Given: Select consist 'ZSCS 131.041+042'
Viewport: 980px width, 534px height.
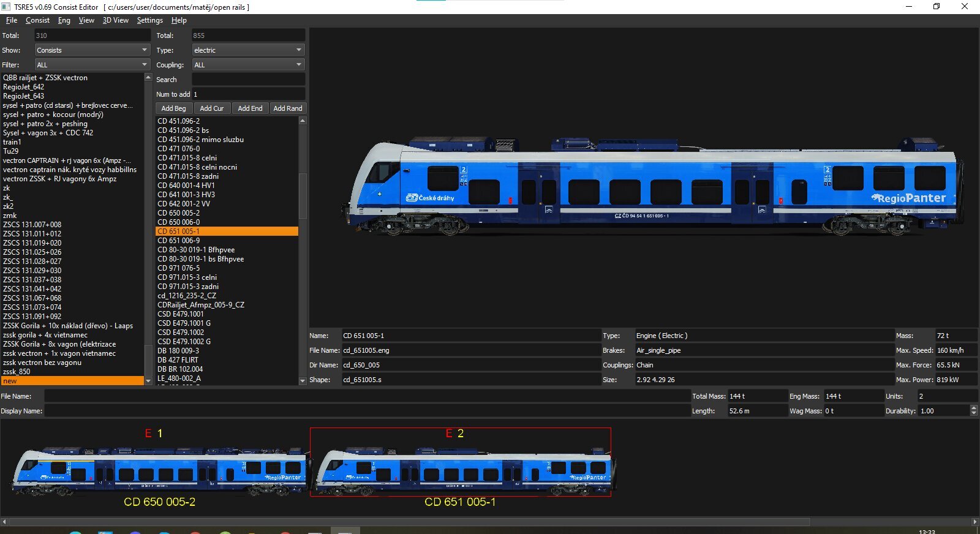Looking at the screenshot, I should pyautogui.click(x=73, y=289).
